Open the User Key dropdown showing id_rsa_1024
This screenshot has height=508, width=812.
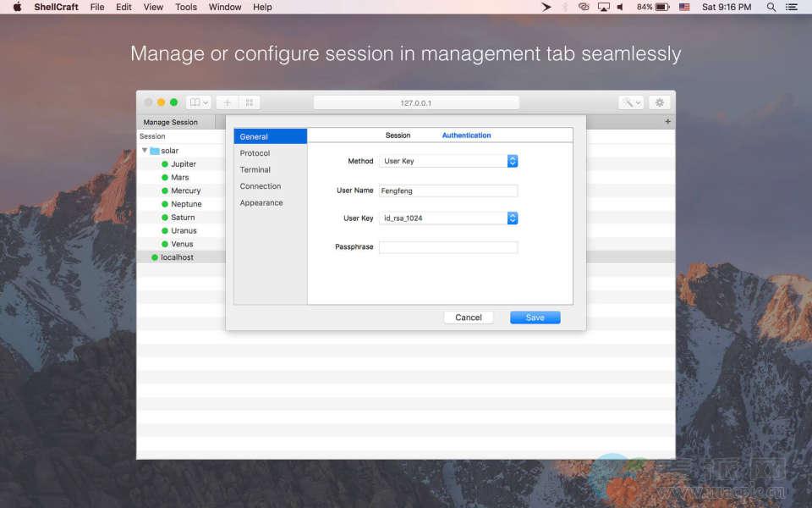tap(448, 218)
